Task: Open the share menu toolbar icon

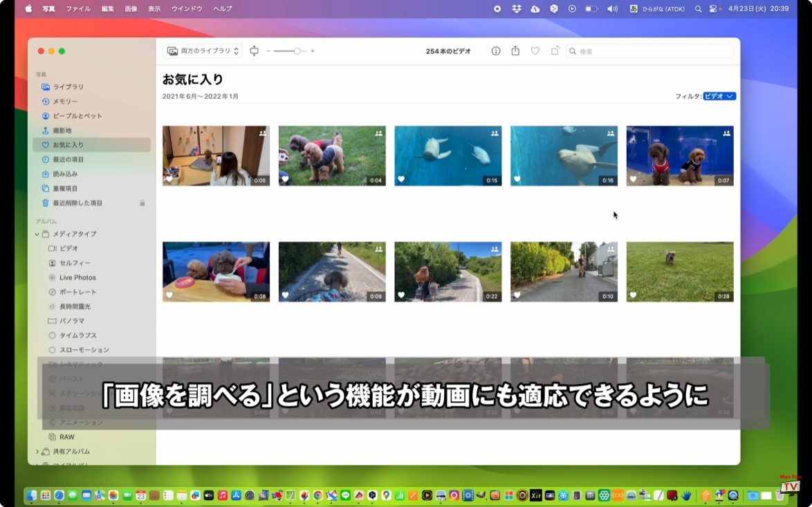Action: coord(515,50)
